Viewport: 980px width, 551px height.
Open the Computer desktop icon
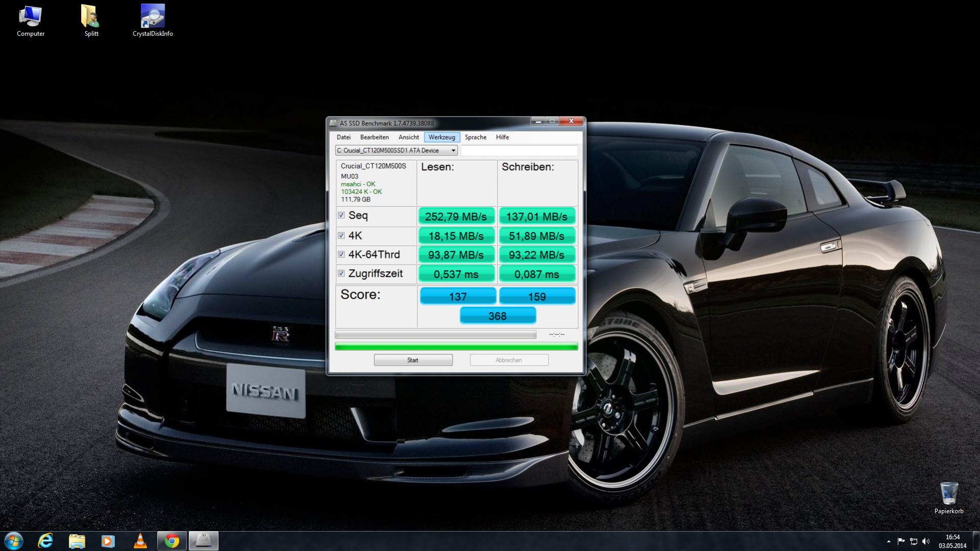tap(30, 20)
